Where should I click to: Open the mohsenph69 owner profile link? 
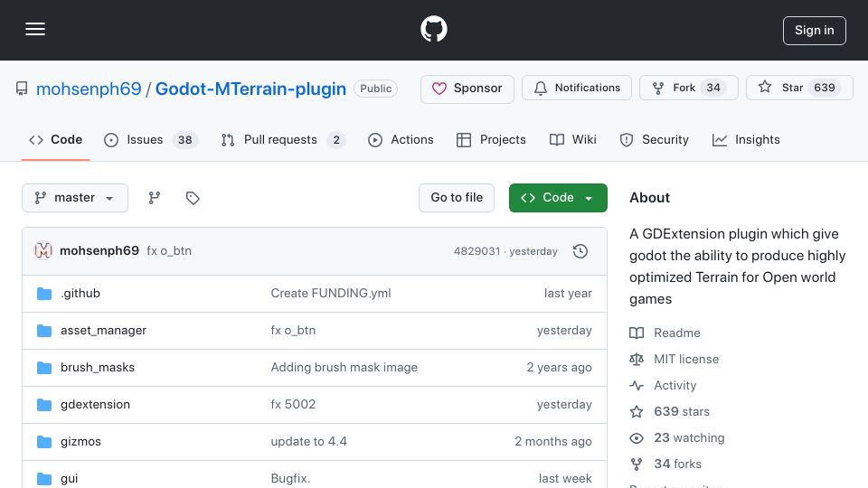89,89
